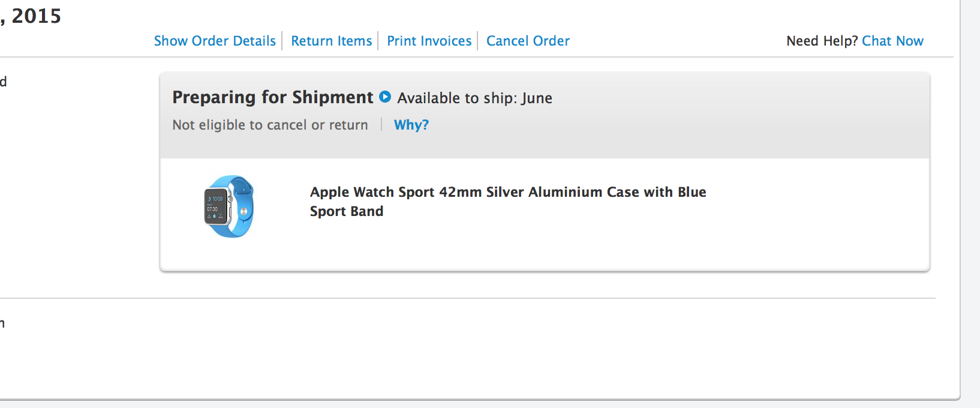980x408 pixels.
Task: Click the Not eligible to cancel or return notice
Action: [270, 125]
